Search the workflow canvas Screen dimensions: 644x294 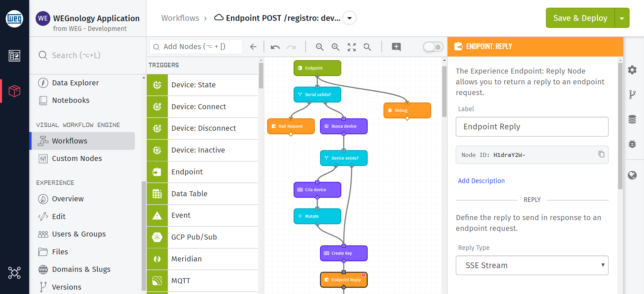(x=367, y=47)
